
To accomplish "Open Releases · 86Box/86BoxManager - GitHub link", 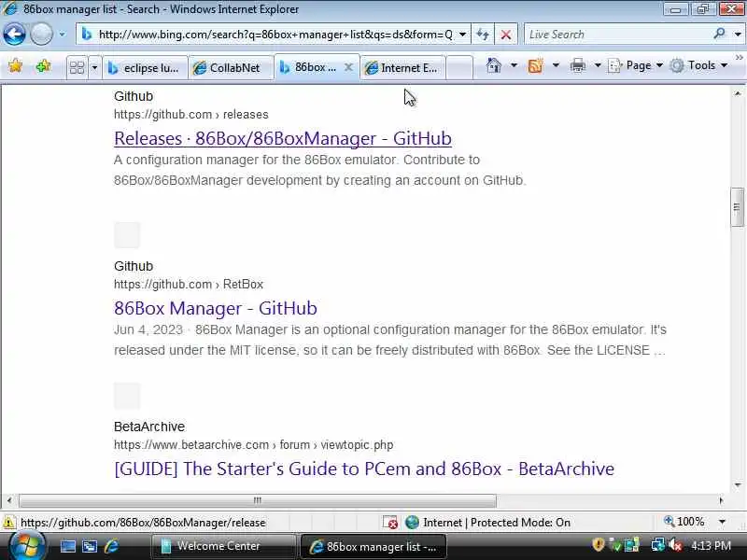I will coord(283,138).
